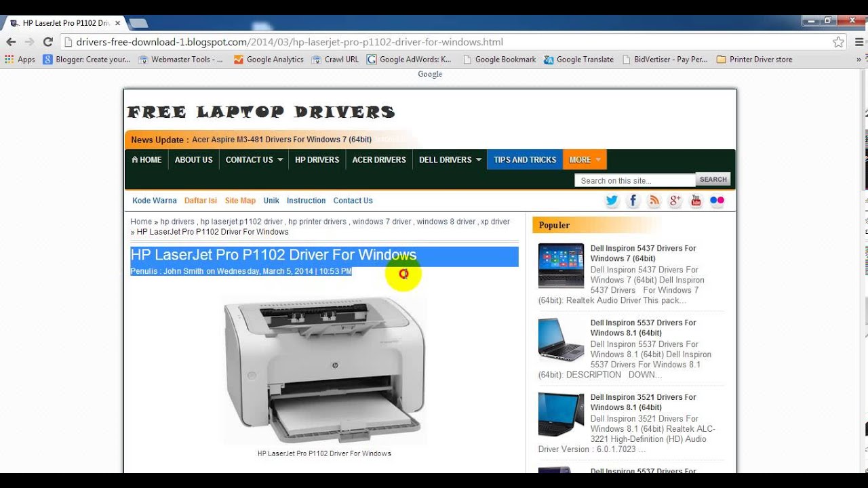Screen dimensions: 868x488
Task: Reload the page with the refresh icon
Action: pos(47,42)
